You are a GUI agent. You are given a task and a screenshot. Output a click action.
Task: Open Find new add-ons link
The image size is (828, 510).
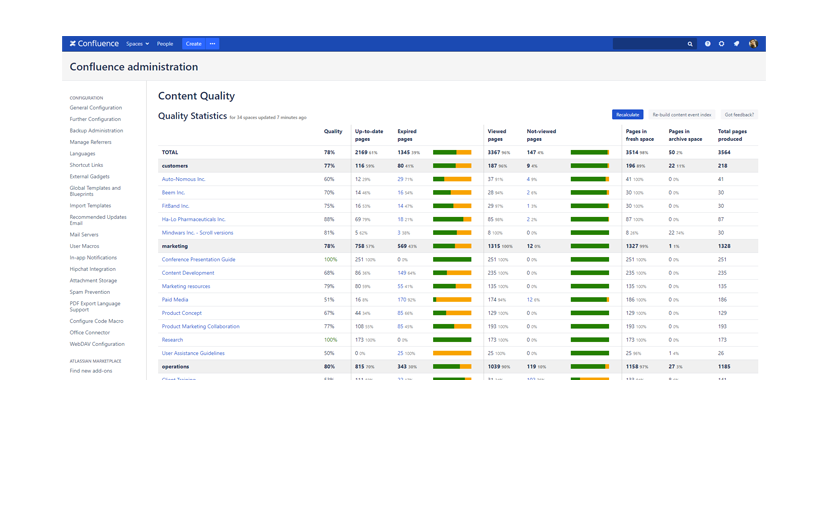coord(91,371)
